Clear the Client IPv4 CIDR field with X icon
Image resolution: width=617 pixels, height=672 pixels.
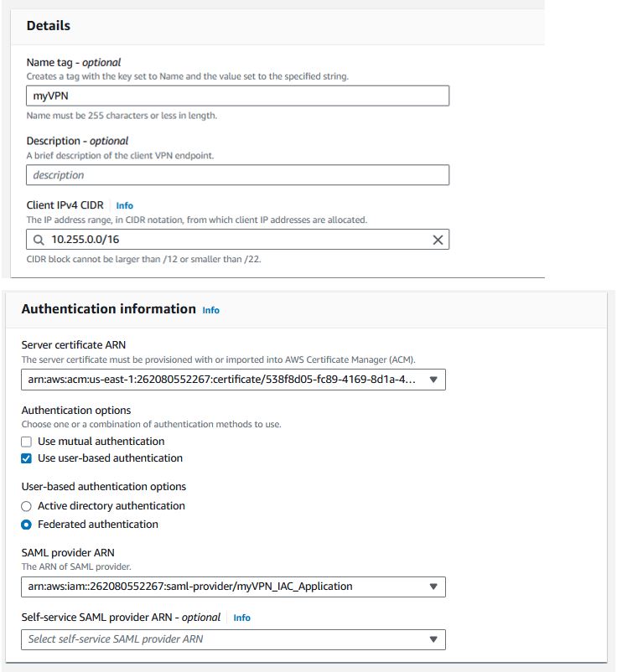(x=438, y=240)
